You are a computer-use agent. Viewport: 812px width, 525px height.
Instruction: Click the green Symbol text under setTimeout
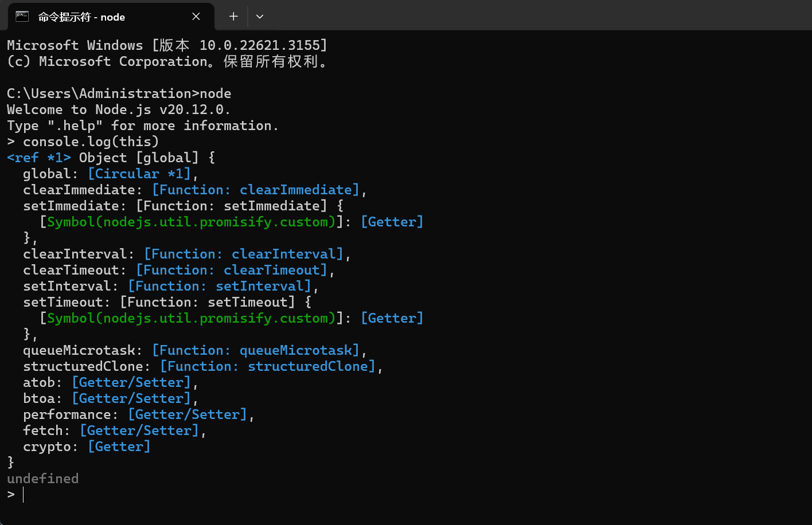(192, 318)
